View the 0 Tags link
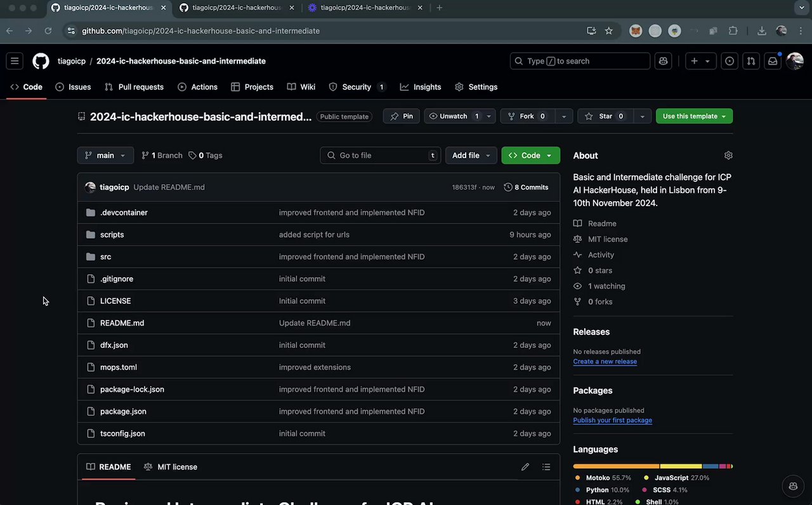The height and width of the screenshot is (505, 812). tap(206, 155)
